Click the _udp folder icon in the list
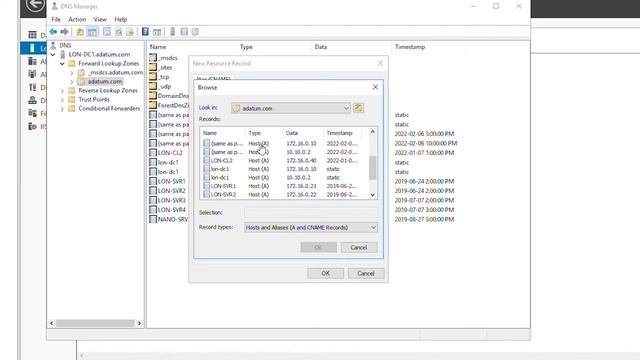Viewport: 640px width, 360px height. tap(153, 87)
